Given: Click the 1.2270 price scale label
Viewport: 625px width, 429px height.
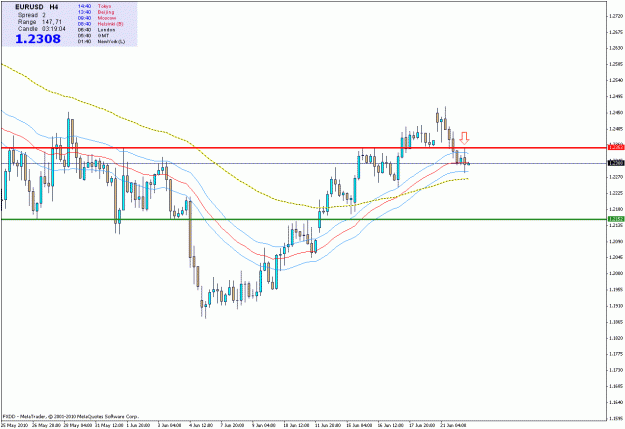Looking at the screenshot, I should click(616, 177).
